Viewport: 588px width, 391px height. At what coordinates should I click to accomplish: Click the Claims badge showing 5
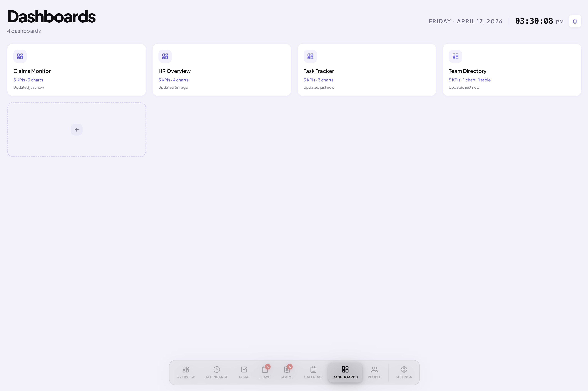point(290,367)
